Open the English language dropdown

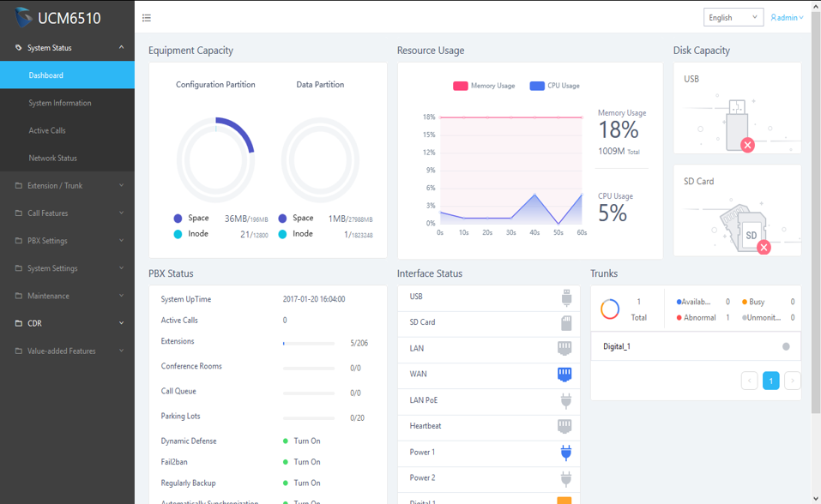[x=733, y=17]
